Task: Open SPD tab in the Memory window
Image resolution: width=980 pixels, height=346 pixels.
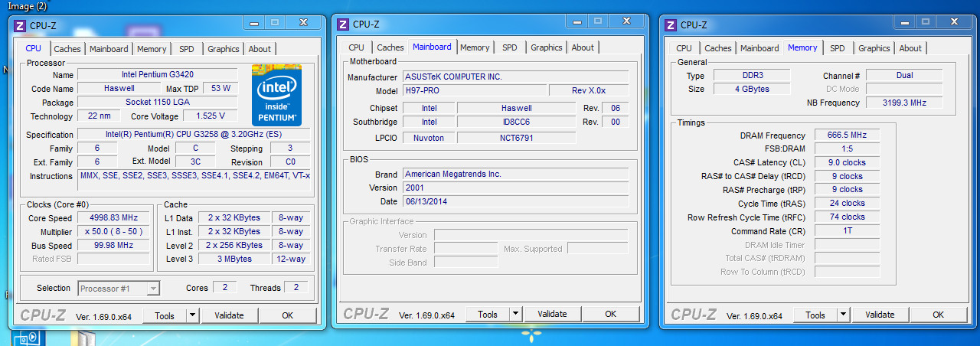Action: pyautogui.click(x=838, y=48)
